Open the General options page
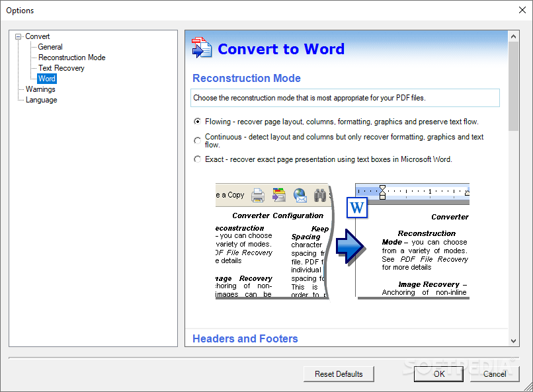The image size is (533, 392). 50,47
